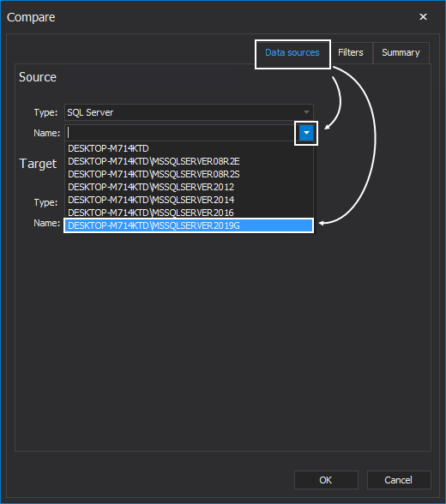Select the highlighted MSSQLSERVER2019G instance

(189, 225)
